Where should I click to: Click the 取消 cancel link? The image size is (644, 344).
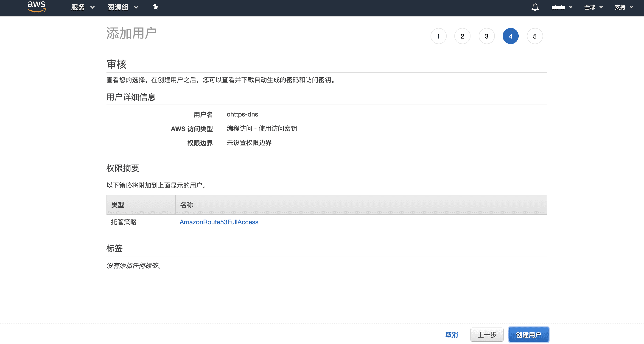(x=451, y=335)
